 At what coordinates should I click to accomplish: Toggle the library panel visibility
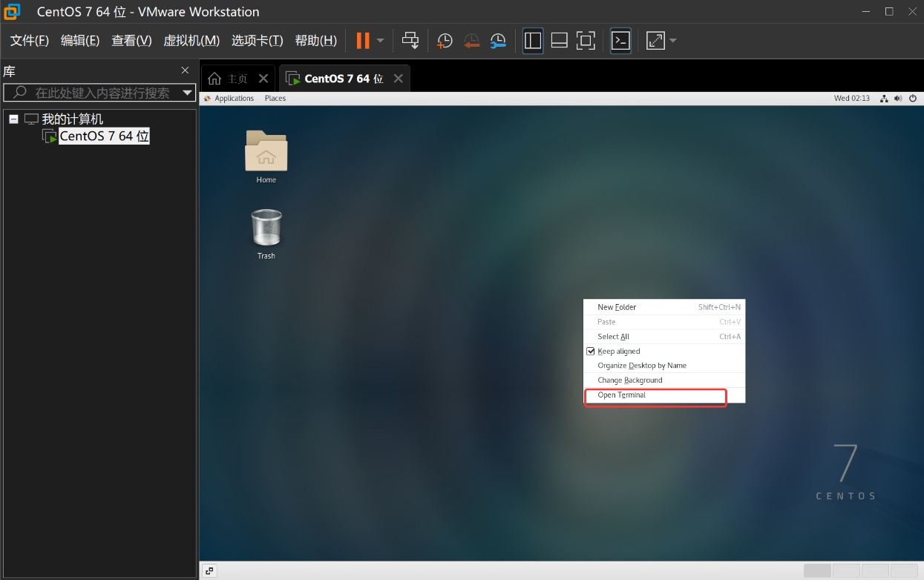[x=533, y=41]
